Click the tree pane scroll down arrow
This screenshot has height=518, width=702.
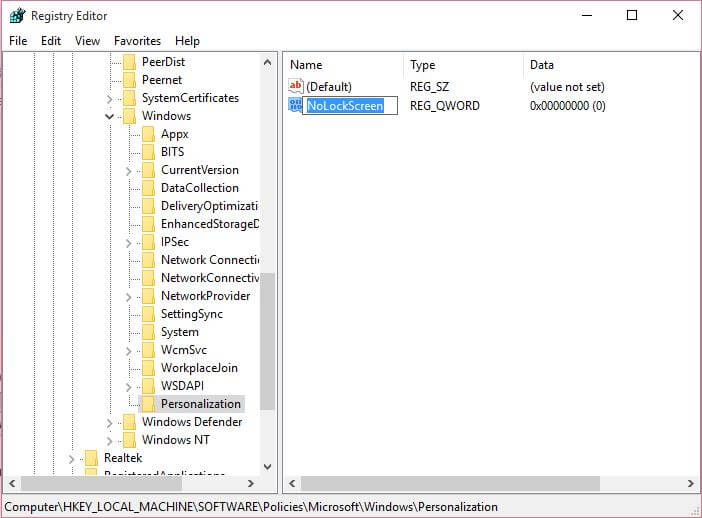(x=267, y=467)
